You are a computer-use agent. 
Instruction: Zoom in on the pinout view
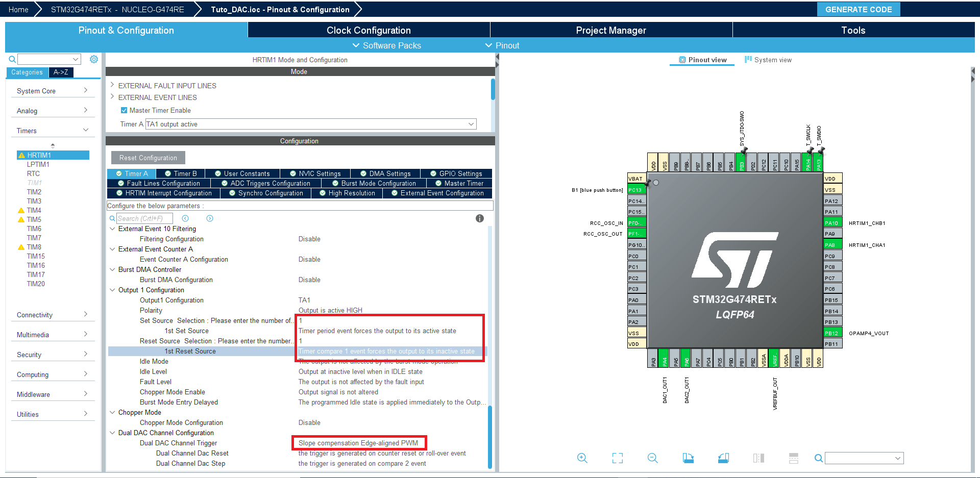(582, 458)
